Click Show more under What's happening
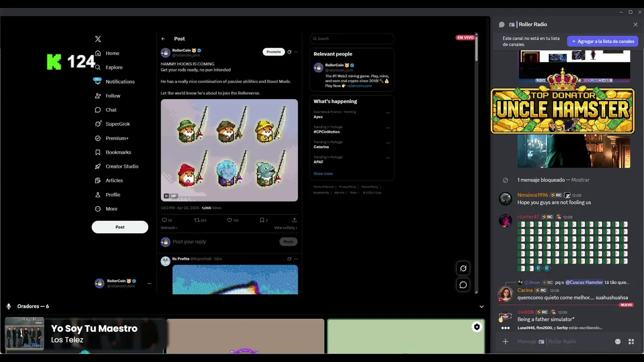Screen dimensions: 644x362 click(x=323, y=174)
